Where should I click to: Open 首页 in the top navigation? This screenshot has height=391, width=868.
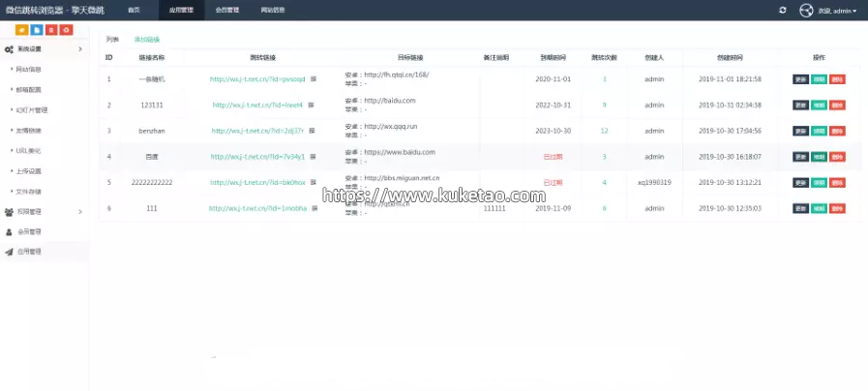point(134,10)
